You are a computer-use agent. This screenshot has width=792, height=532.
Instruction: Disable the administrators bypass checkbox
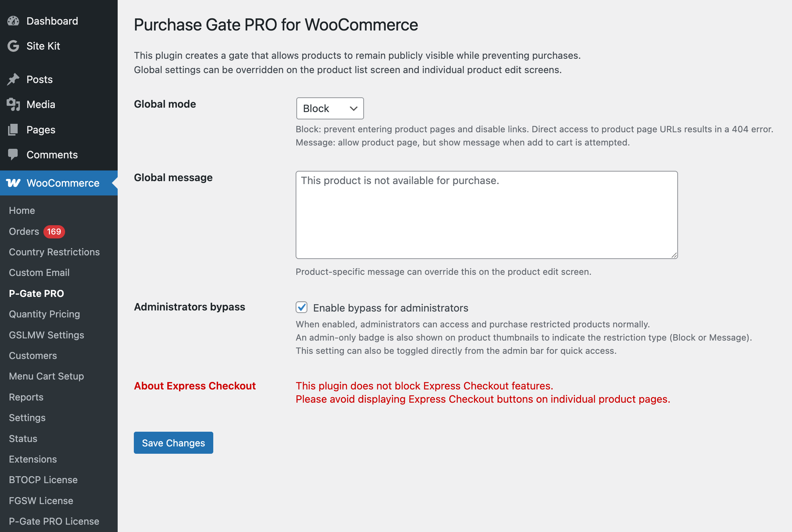(x=302, y=307)
